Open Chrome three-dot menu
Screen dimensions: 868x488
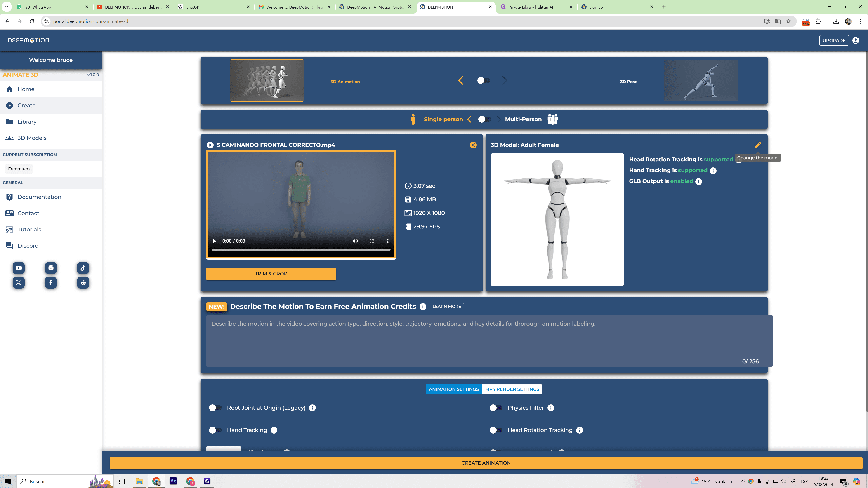[860, 21]
